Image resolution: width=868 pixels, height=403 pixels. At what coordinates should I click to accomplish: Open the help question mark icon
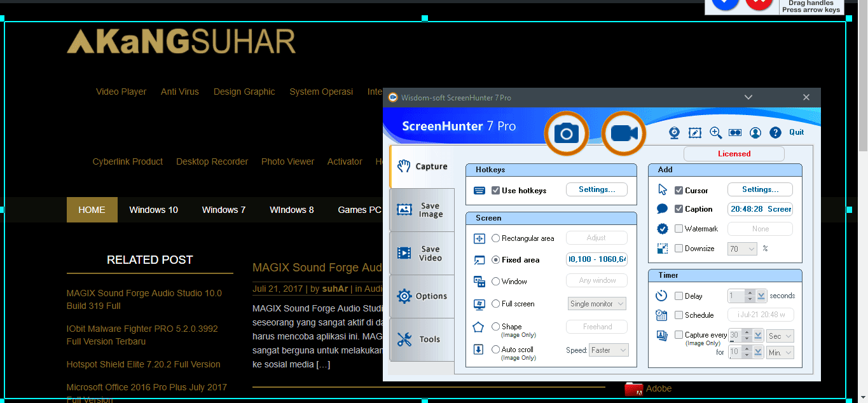coord(775,132)
